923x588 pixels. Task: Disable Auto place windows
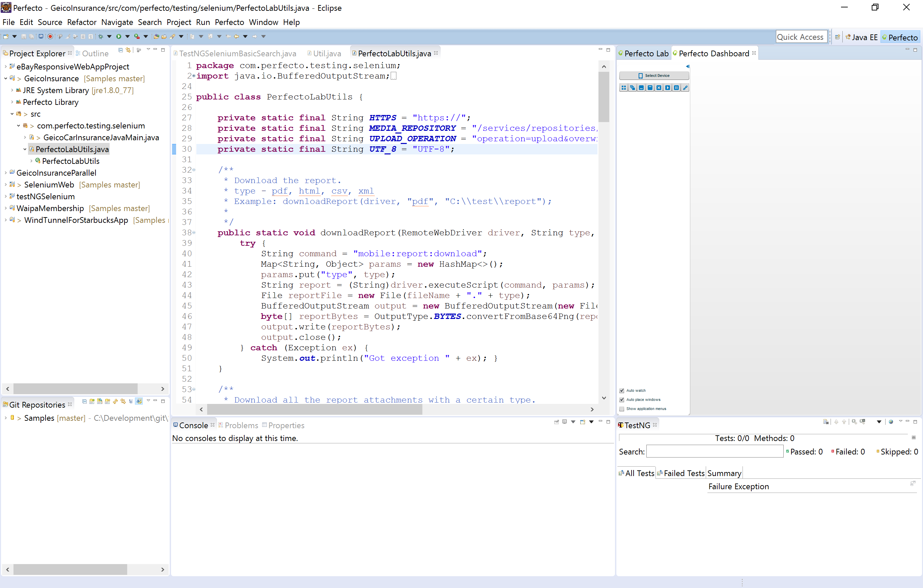tap(622, 400)
